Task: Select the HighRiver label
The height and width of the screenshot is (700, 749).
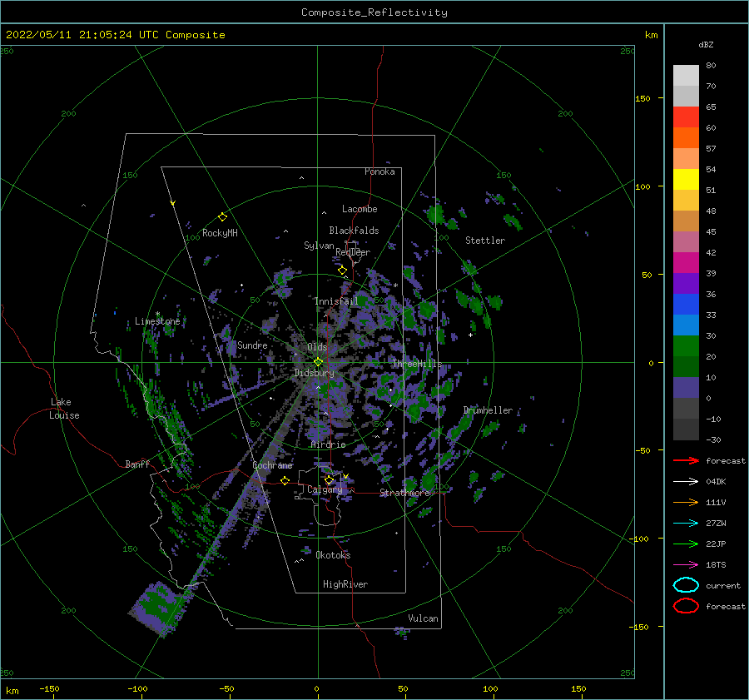Action: pyautogui.click(x=345, y=584)
